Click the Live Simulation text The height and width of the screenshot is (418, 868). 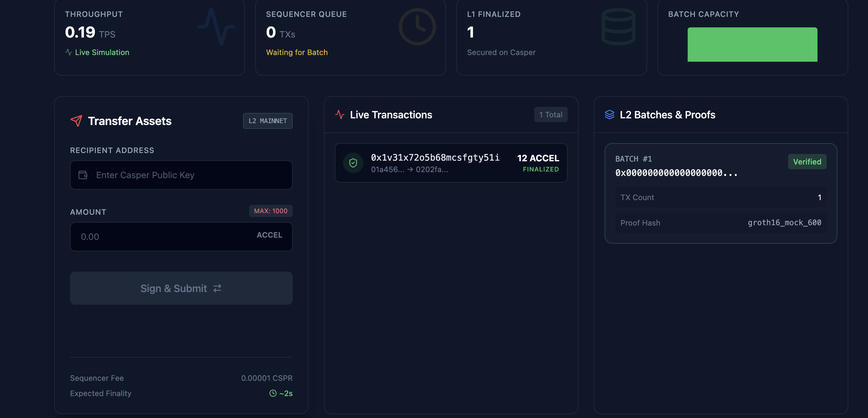[102, 52]
